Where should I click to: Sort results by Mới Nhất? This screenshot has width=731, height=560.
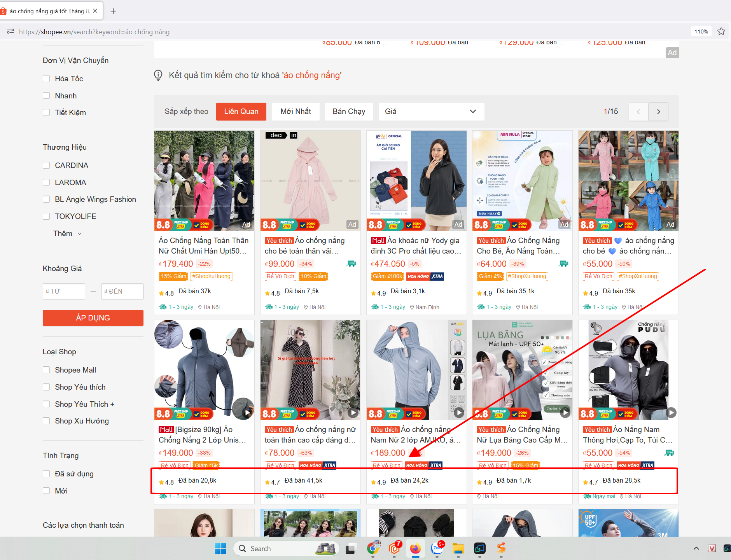click(296, 112)
